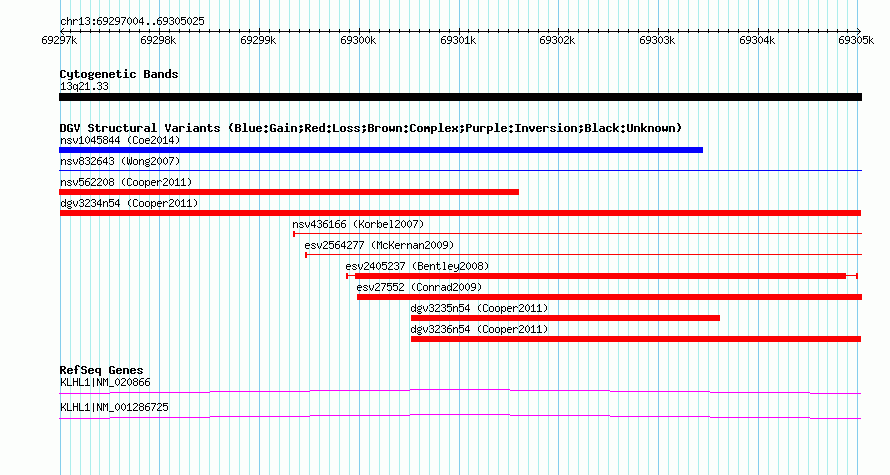Click the 69302k ruler tick label
Image resolution: width=890 pixels, height=475 pixels.
point(557,41)
